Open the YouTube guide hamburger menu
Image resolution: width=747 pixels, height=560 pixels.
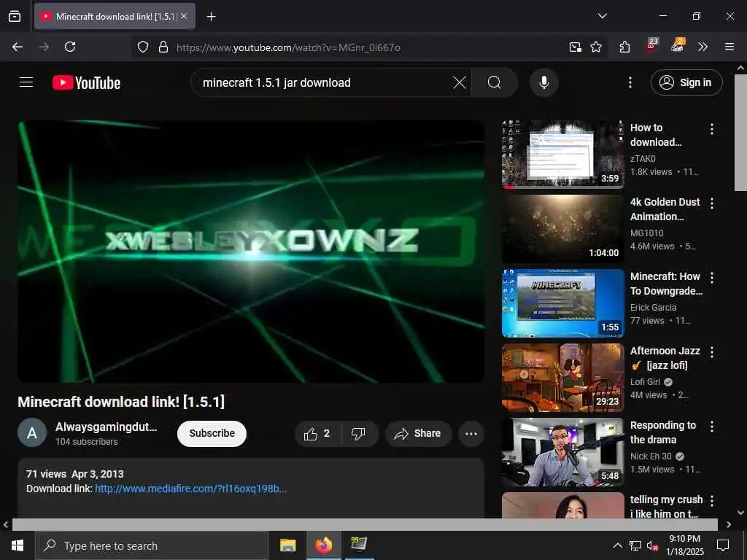click(26, 82)
